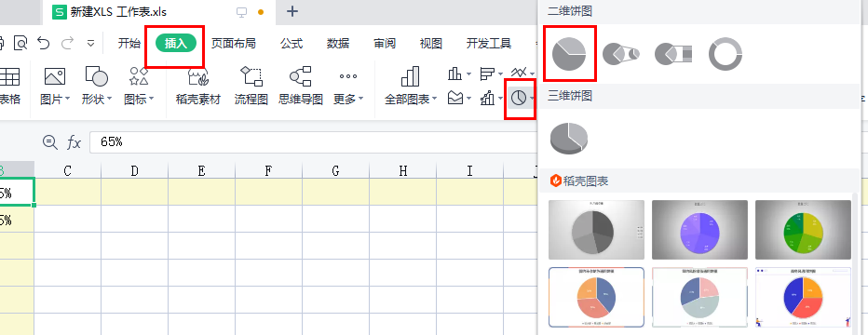Screen dimensions: 868x335
Task: Open the More (更多) ribbon item
Action: pos(348,87)
